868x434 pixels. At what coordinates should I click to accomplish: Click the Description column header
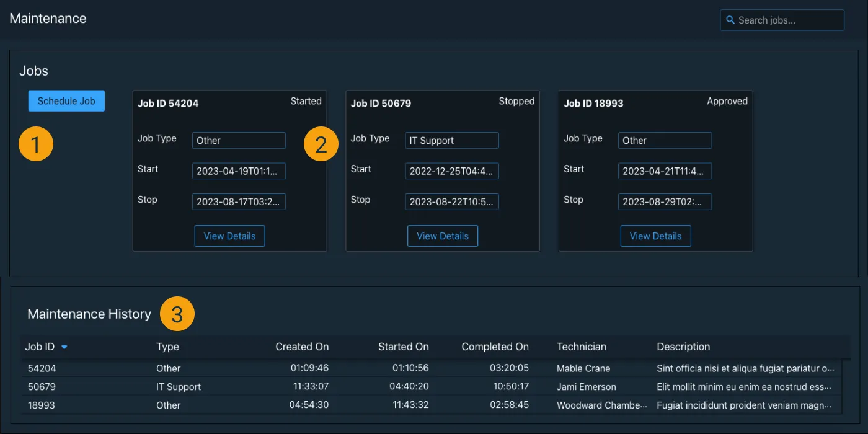[683, 347]
